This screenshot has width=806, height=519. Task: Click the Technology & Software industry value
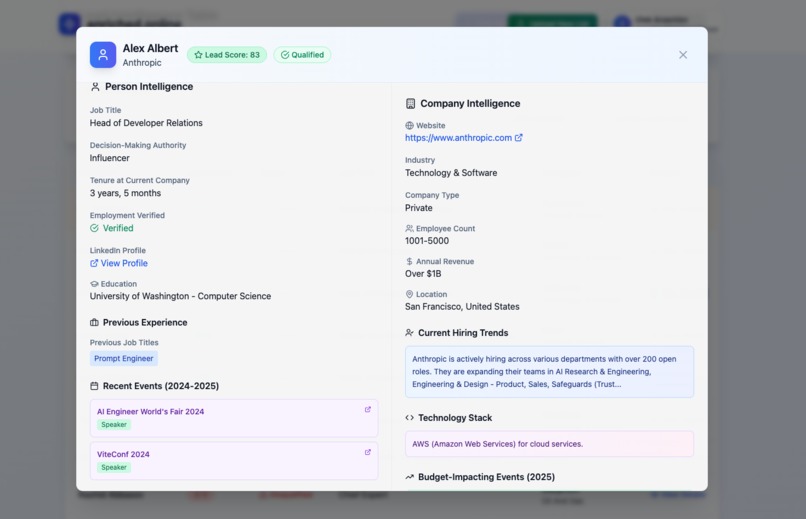451,173
